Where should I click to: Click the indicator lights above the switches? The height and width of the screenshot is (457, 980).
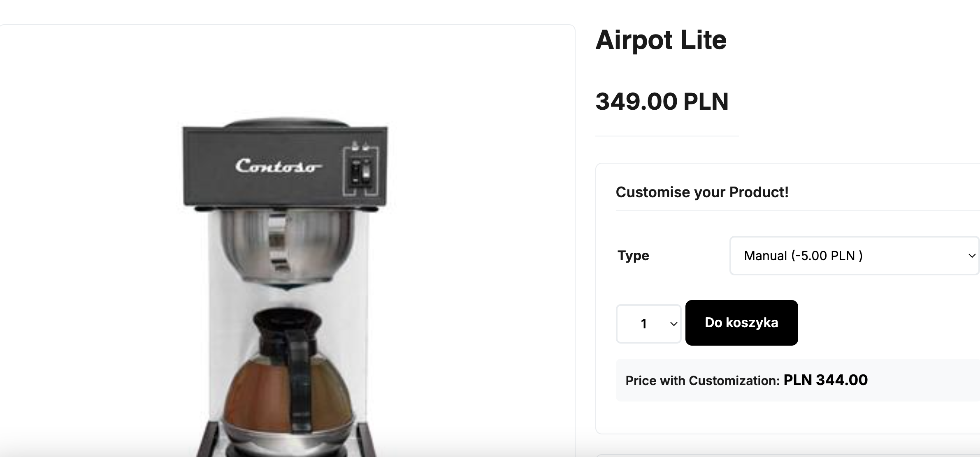360,146
